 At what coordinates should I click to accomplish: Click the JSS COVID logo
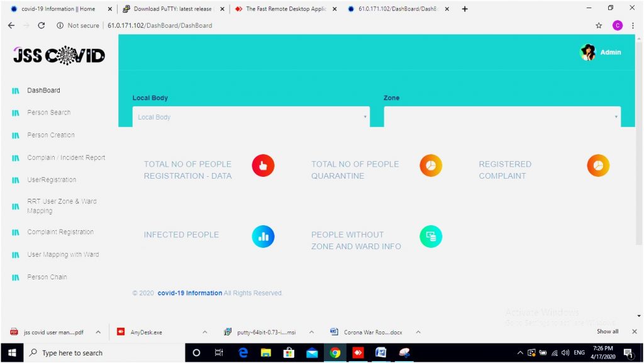point(59,55)
